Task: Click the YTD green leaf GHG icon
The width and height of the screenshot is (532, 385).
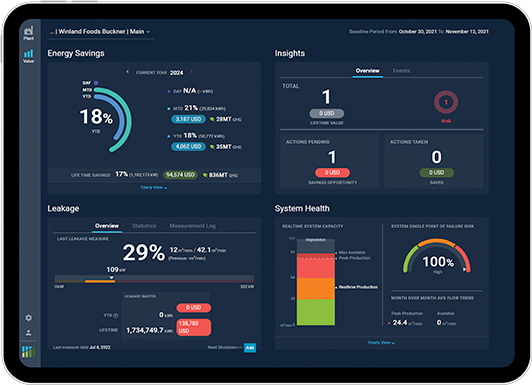Action: pos(212,147)
